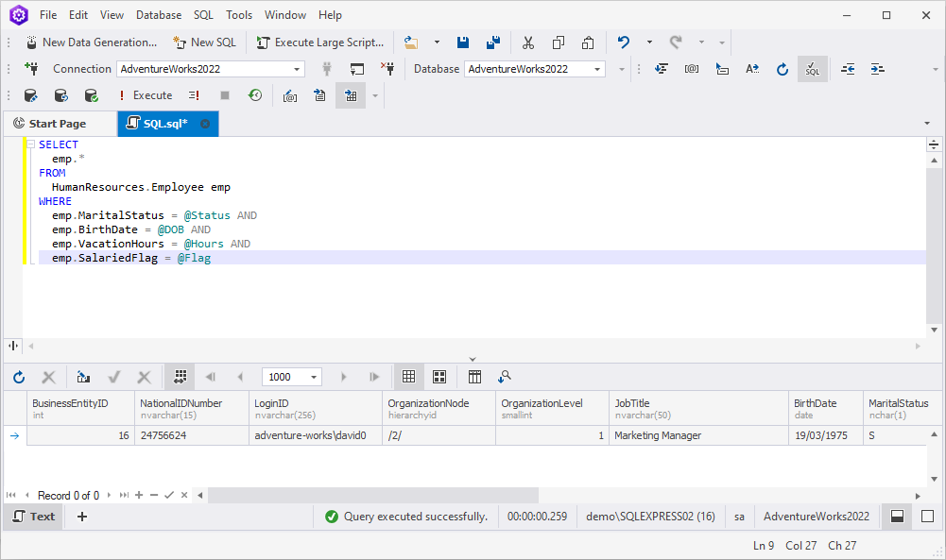Add a new view with plus button
Screen dimensions: 946x560
coord(82,517)
